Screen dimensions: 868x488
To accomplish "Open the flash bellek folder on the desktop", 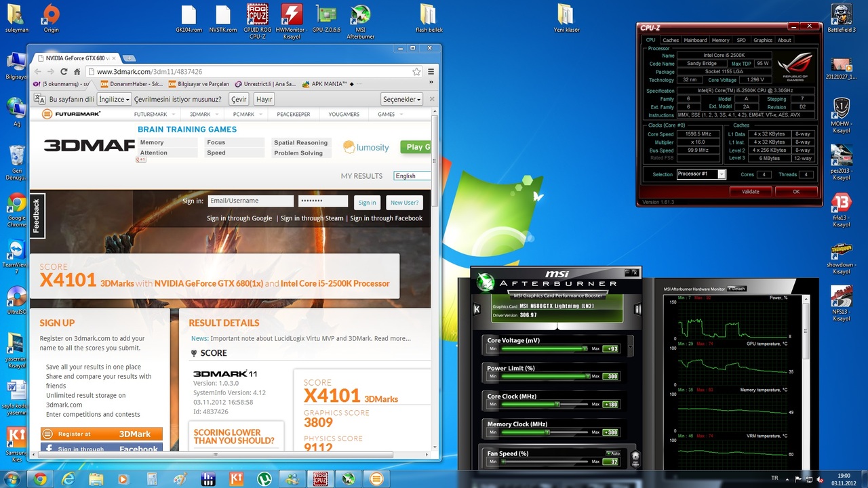I will (x=429, y=18).
